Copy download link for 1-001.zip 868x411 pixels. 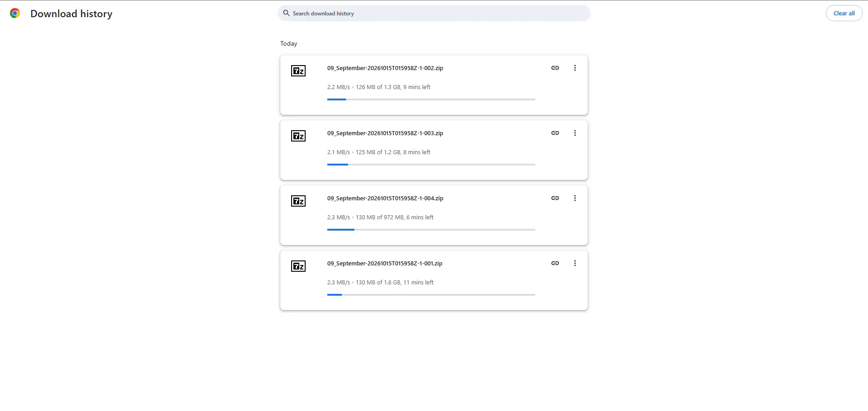click(555, 263)
